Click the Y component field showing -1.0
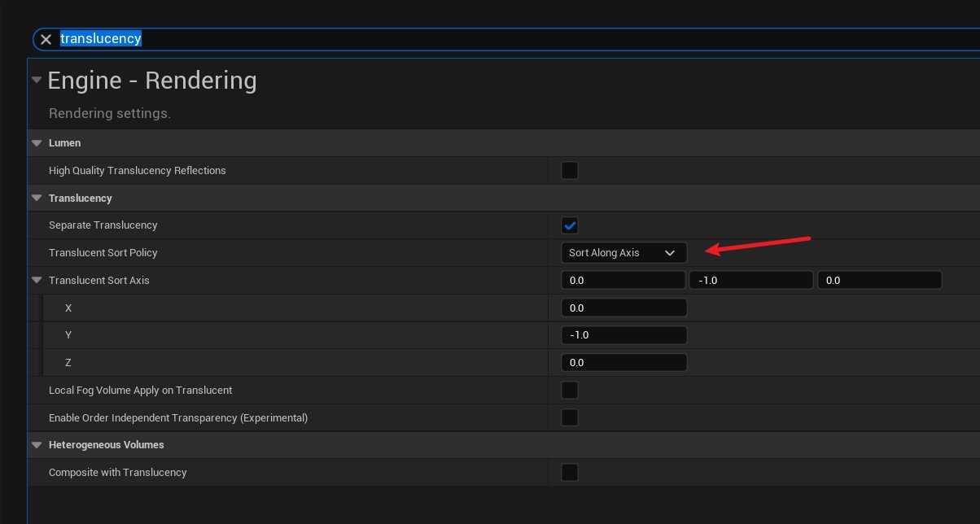The height and width of the screenshot is (524, 980). (x=623, y=335)
